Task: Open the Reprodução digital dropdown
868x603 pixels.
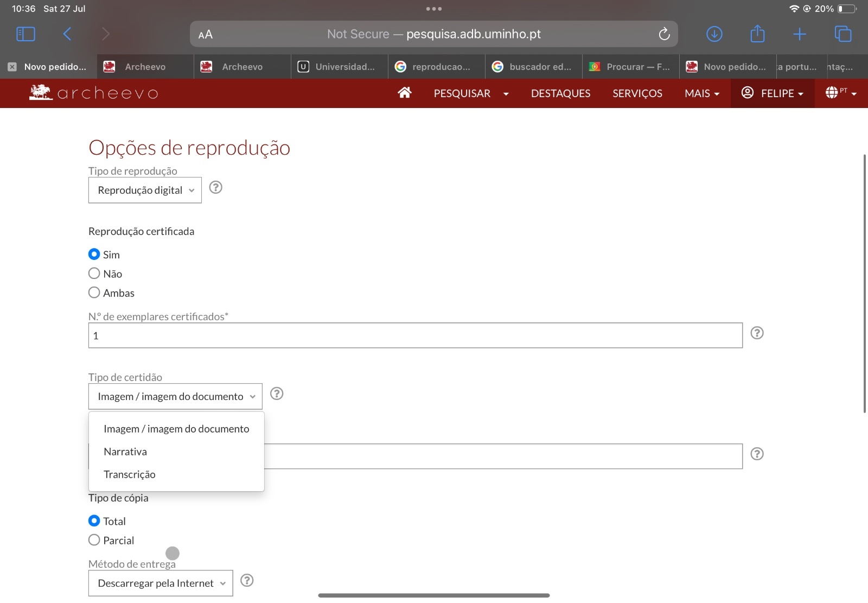Action: 145,190
